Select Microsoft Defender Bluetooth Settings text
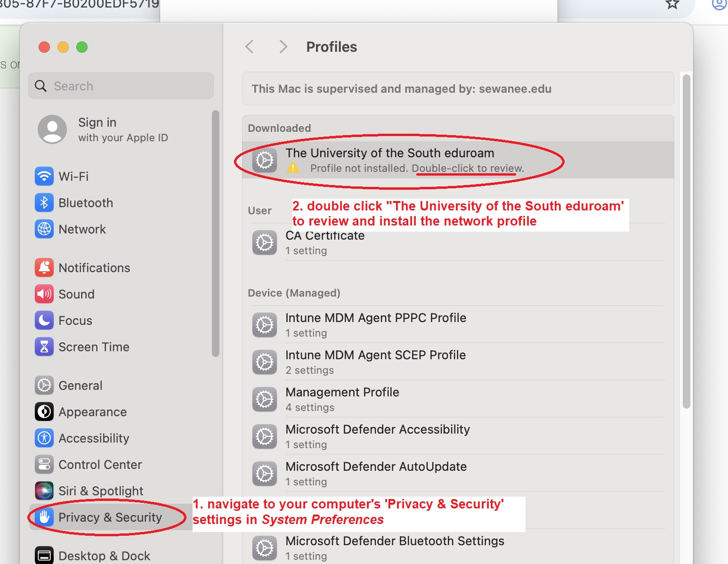 pyautogui.click(x=395, y=541)
